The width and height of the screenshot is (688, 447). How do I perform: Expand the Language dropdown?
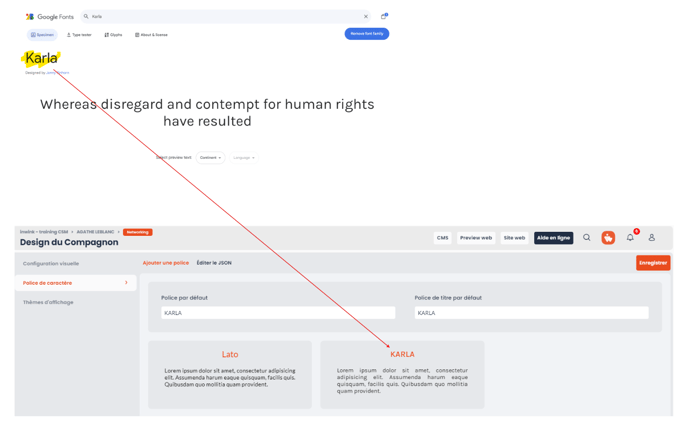pyautogui.click(x=244, y=157)
